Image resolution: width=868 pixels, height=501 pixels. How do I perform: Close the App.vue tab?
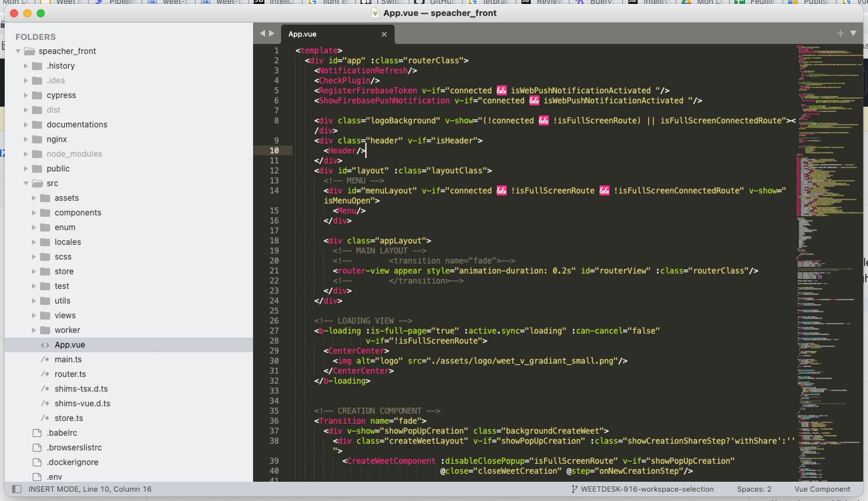pos(384,34)
